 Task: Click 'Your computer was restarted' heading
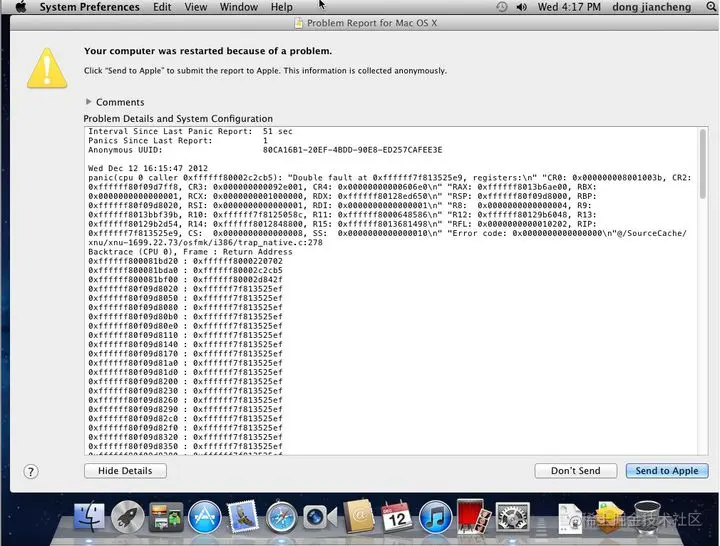208,51
